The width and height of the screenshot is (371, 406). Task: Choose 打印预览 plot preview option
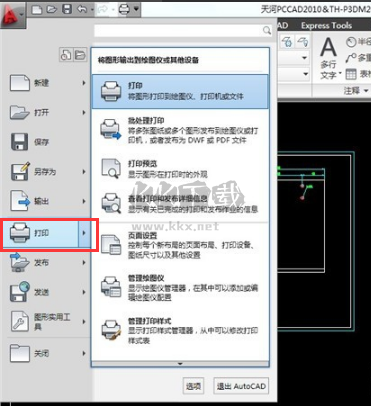(180, 169)
